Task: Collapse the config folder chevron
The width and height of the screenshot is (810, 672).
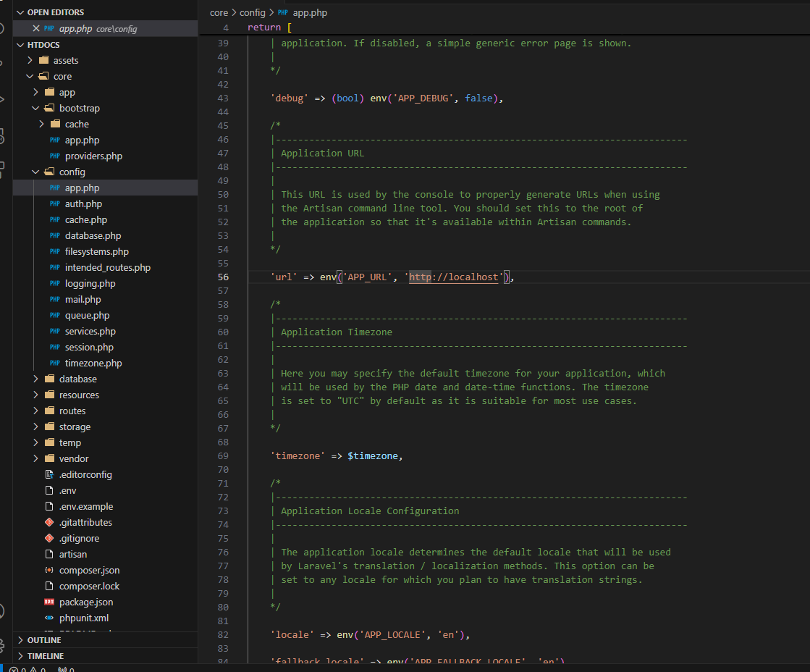Action: 35,172
